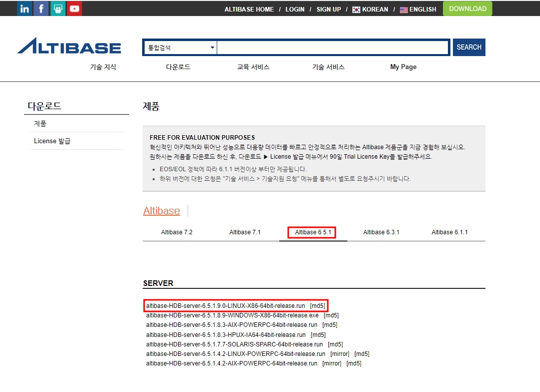Switch to the Altibase 6.3.1 tab
Viewport: 540px width, 392px height.
tap(381, 232)
